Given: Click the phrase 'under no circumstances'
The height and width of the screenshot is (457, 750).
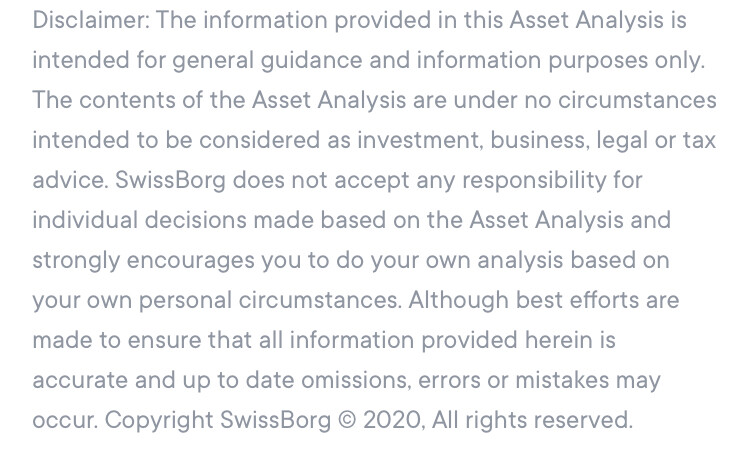Looking at the screenshot, I should (x=585, y=100).
